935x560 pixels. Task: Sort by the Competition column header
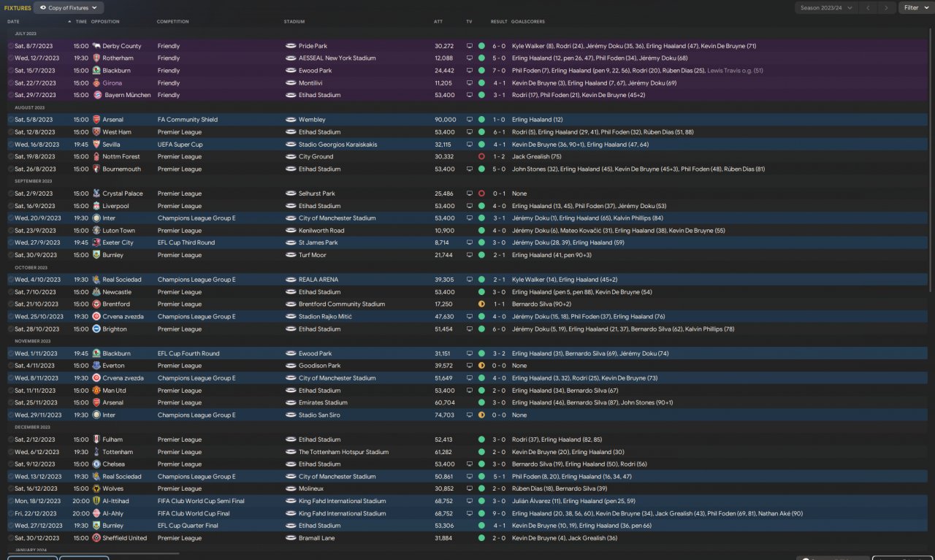click(x=172, y=22)
